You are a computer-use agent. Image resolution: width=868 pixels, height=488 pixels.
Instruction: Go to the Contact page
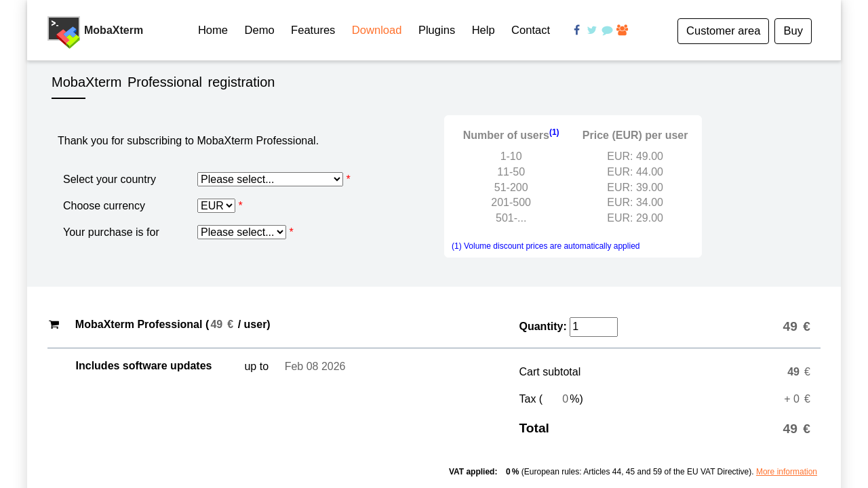click(530, 30)
